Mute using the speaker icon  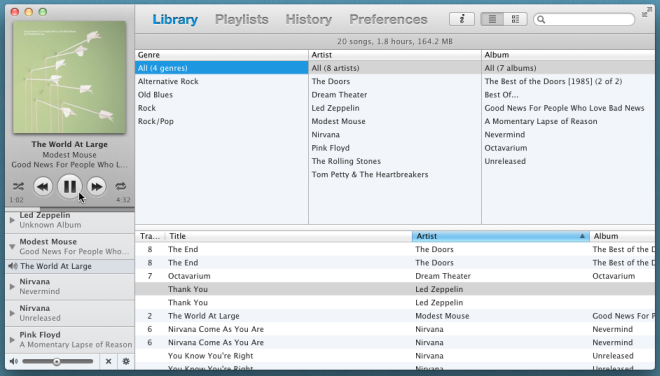click(14, 361)
